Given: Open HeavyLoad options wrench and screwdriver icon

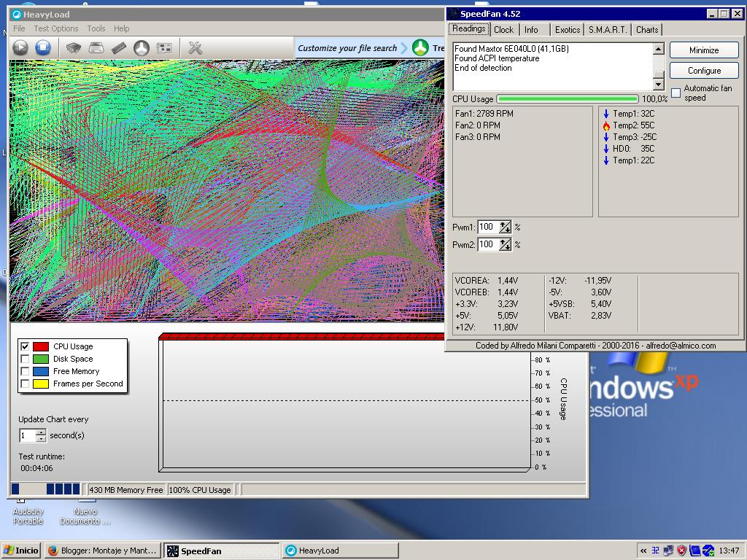Looking at the screenshot, I should (x=196, y=47).
